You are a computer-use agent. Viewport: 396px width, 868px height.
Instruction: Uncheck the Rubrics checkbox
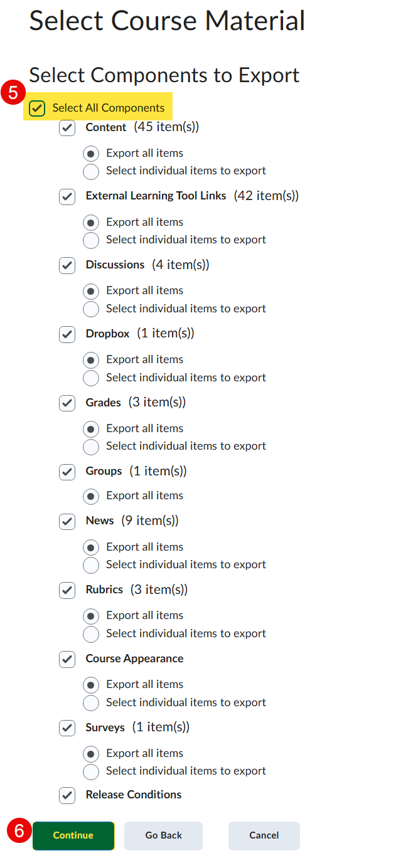(x=67, y=590)
